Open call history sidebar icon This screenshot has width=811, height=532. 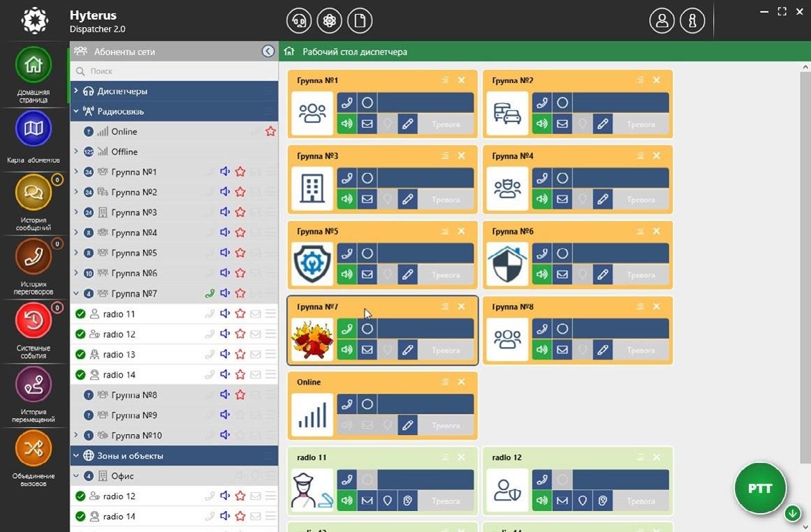(x=34, y=256)
